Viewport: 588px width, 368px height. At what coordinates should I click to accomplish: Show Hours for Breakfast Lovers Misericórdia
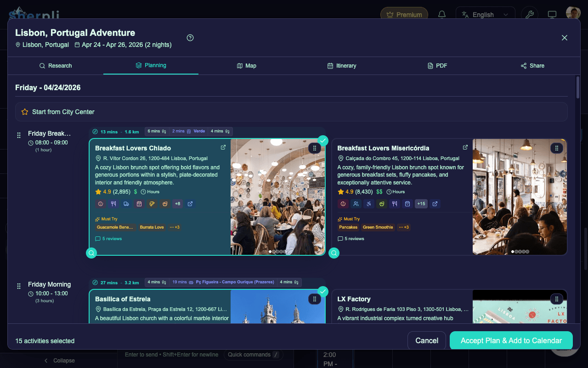(396, 192)
